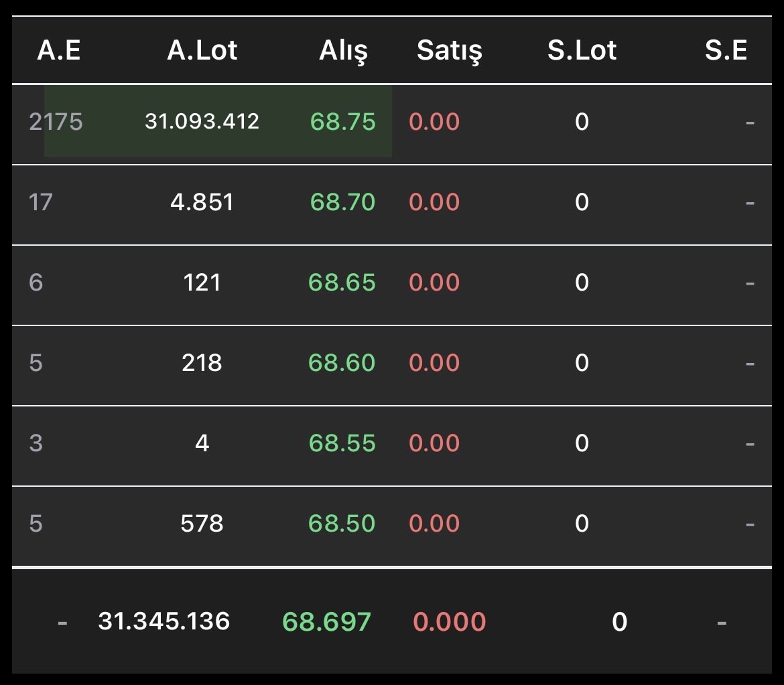The image size is (784, 685).
Task: Click the A.E column header
Action: (x=59, y=51)
